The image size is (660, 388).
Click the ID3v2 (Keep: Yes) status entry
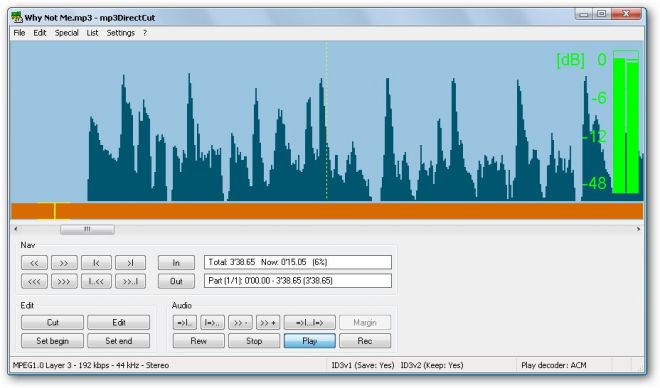(x=432, y=365)
